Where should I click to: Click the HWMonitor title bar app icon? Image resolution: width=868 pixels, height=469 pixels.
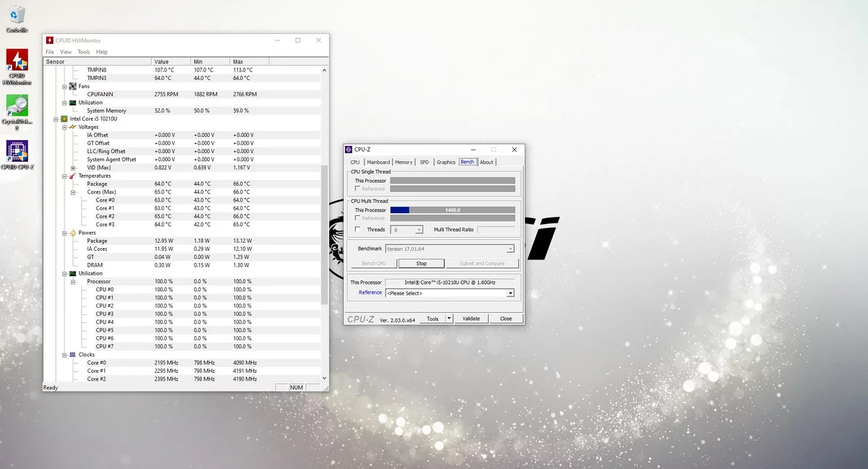pos(49,40)
